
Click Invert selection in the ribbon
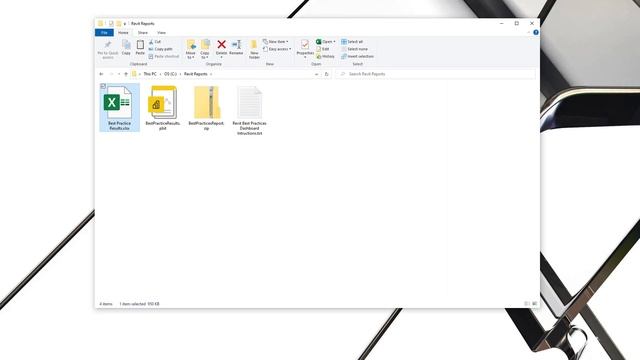(x=358, y=56)
